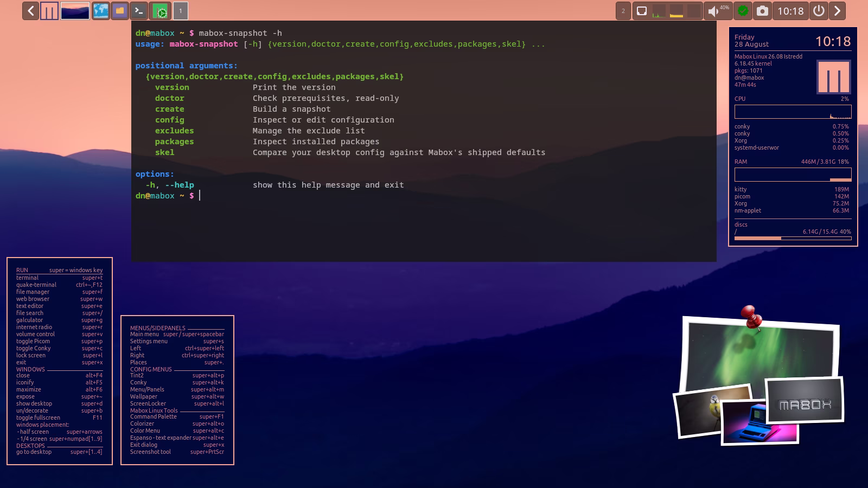The image size is (868, 488).
Task: Click the 'lock screen' shortcut row
Action: click(x=59, y=355)
